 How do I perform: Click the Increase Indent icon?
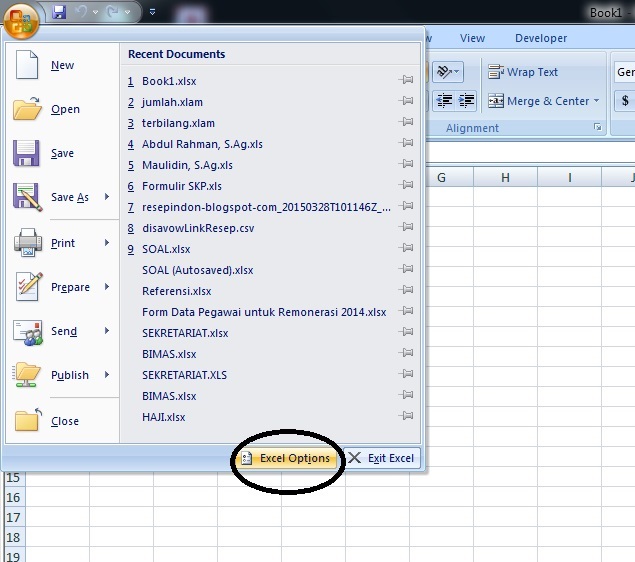coord(466,100)
